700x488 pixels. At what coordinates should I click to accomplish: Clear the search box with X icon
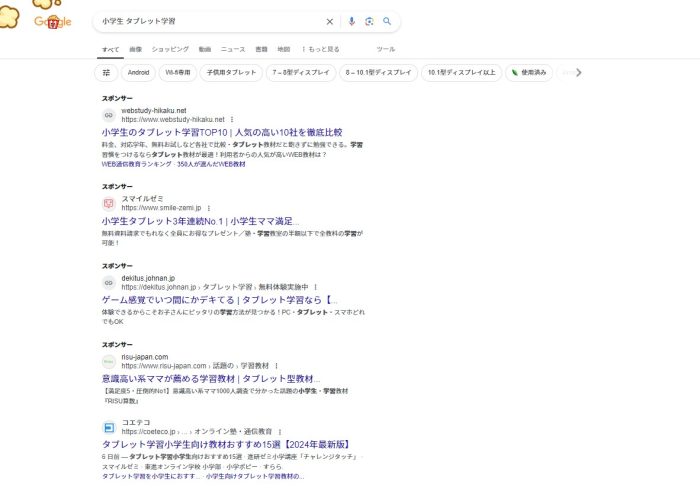tap(329, 21)
